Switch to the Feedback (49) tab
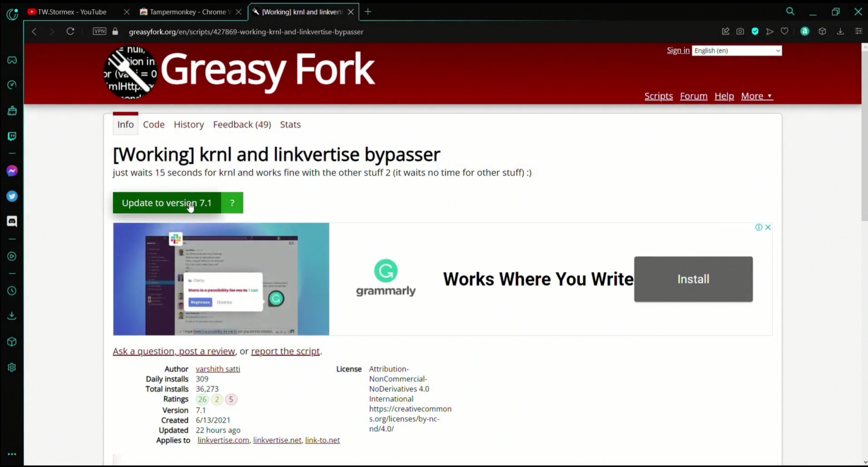The image size is (868, 467). (242, 124)
